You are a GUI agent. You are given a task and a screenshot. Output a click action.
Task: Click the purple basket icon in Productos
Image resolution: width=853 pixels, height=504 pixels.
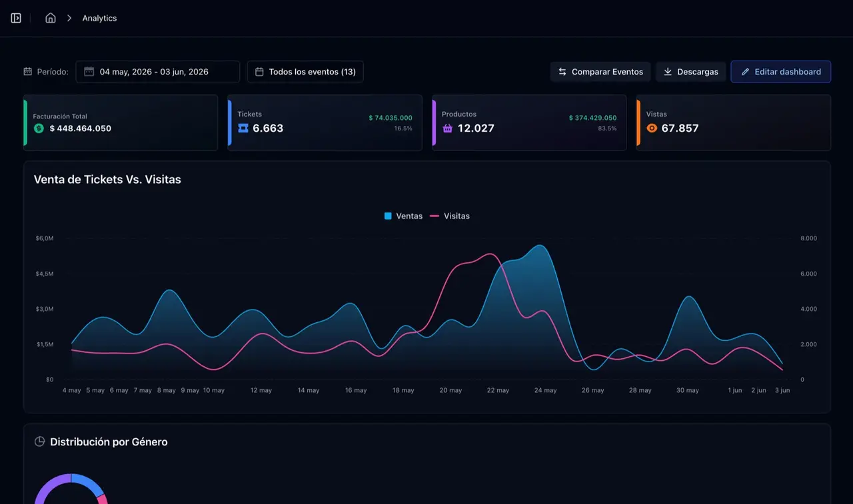[448, 128]
